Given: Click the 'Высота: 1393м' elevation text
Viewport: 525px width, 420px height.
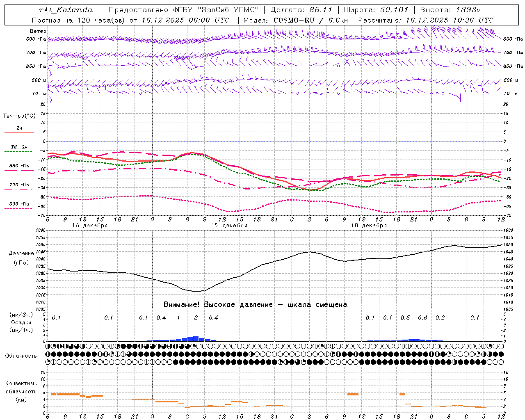Looking at the screenshot, I should (x=450, y=9).
